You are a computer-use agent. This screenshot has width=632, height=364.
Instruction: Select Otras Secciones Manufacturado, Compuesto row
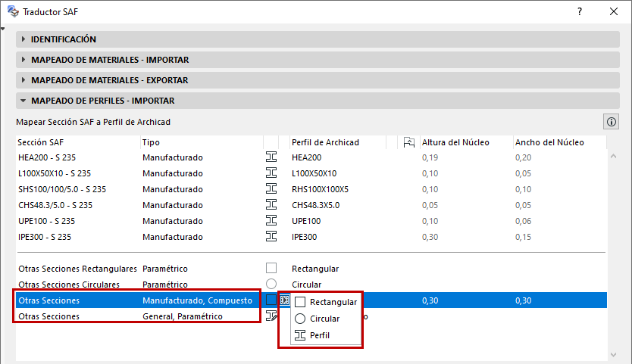tap(311, 300)
